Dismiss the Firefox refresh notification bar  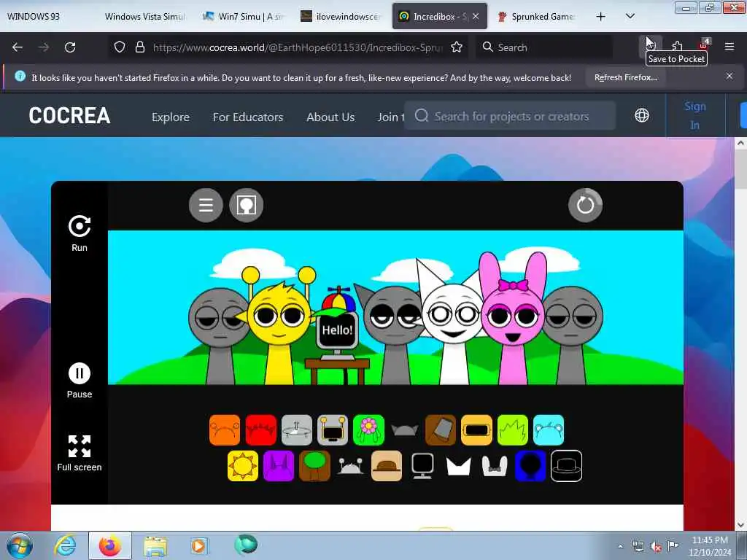(x=729, y=76)
